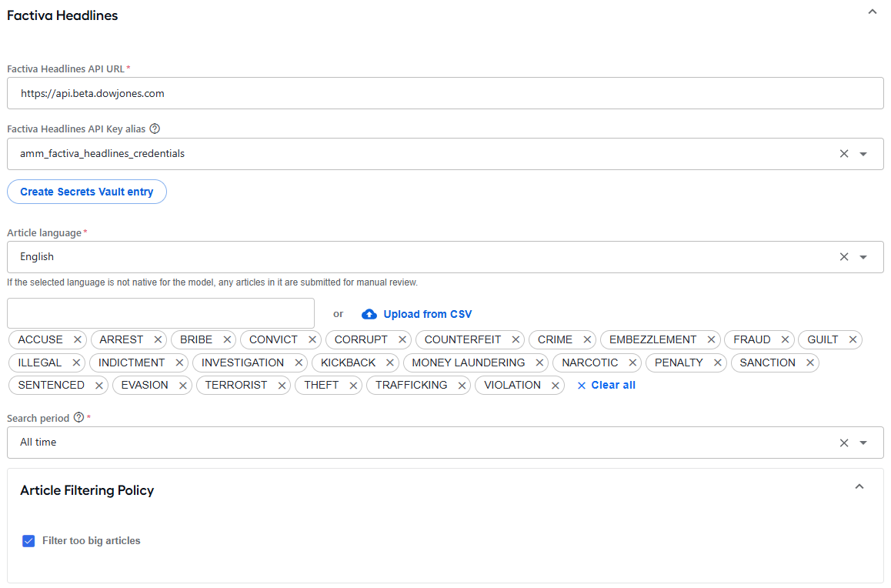Collapse the Factiva Headlines section
This screenshot has height=588, width=891.
[x=872, y=12]
